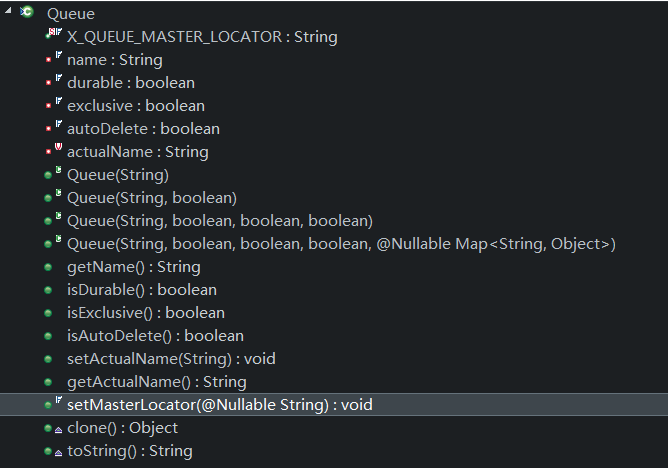668x468 pixels.
Task: Click the X_QUEUE_MASTER_LOCATOR static field icon
Action: click(x=53, y=36)
